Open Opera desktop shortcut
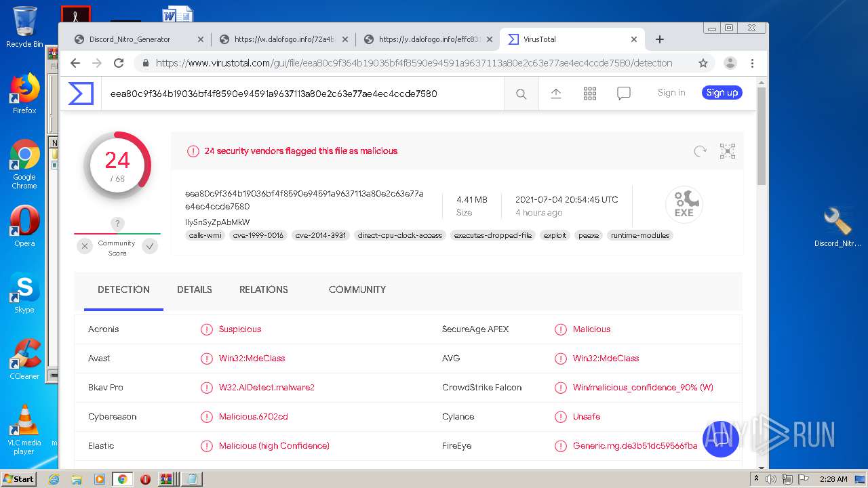The image size is (868, 488). (x=24, y=226)
